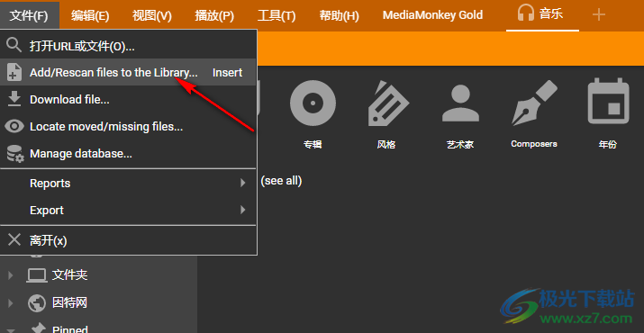Image resolution: width=644 pixels, height=333 pixels.
Task: Click the 艺术家 label
Action: pyautogui.click(x=460, y=145)
